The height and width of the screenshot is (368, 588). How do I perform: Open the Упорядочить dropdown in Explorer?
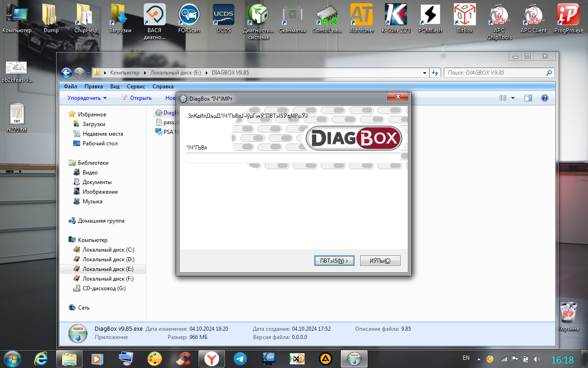click(x=87, y=98)
